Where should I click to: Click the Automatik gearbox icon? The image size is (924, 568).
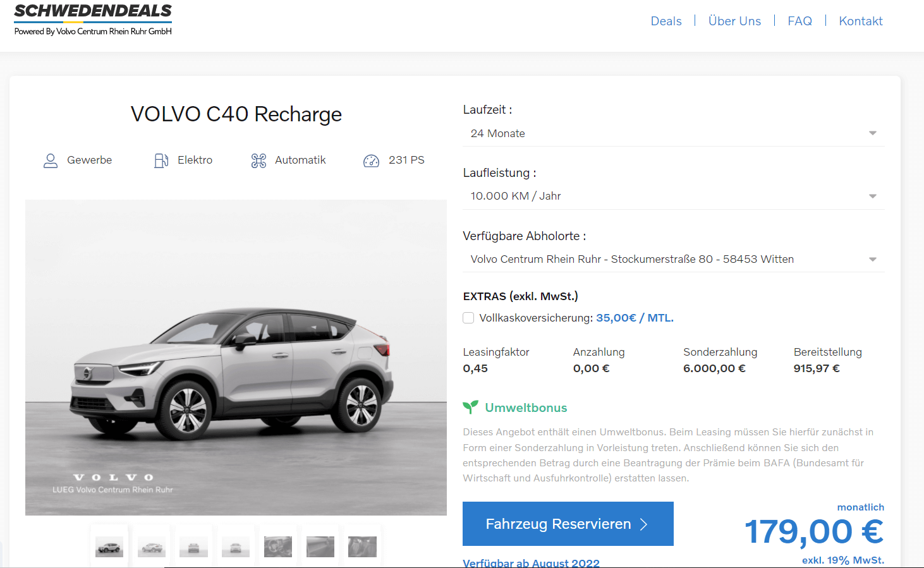(258, 160)
